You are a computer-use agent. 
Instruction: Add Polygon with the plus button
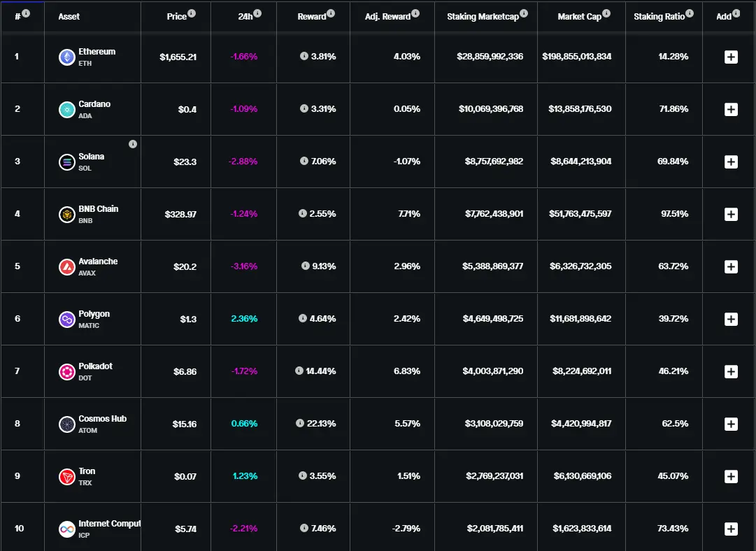pos(731,319)
